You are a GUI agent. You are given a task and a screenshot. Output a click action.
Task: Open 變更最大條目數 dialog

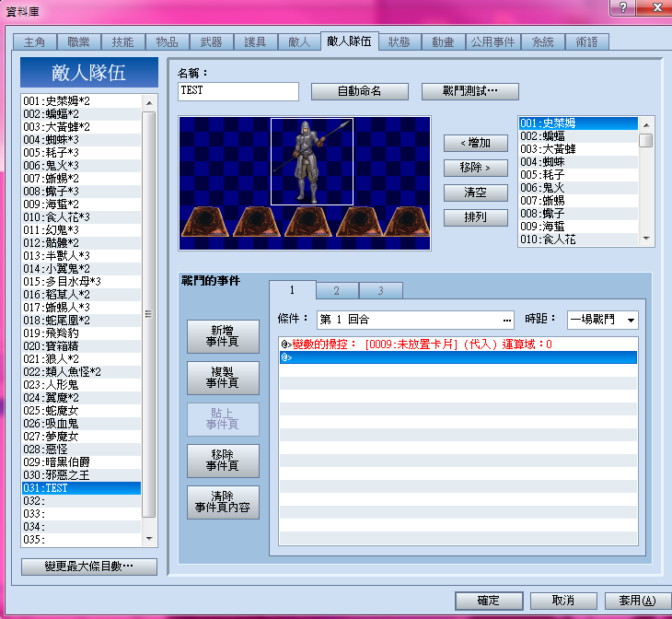[x=89, y=566]
